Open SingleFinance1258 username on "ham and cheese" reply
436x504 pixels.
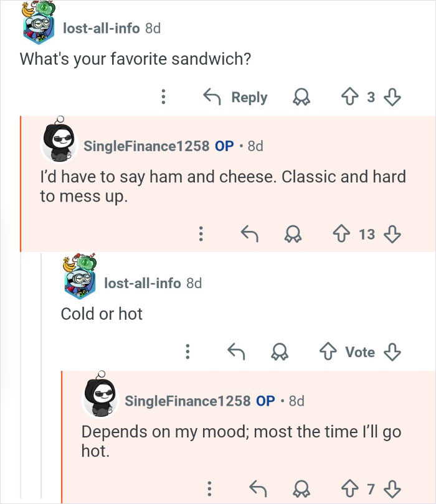(146, 146)
